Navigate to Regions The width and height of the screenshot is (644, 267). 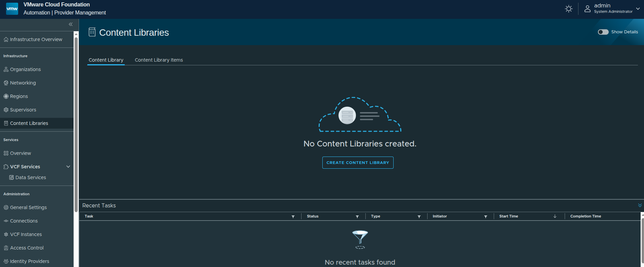[19, 96]
